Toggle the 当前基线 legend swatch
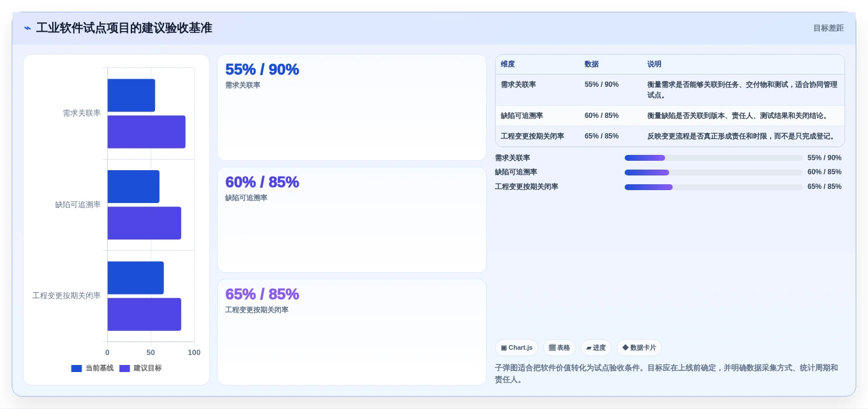The height and width of the screenshot is (409, 868). (76, 369)
